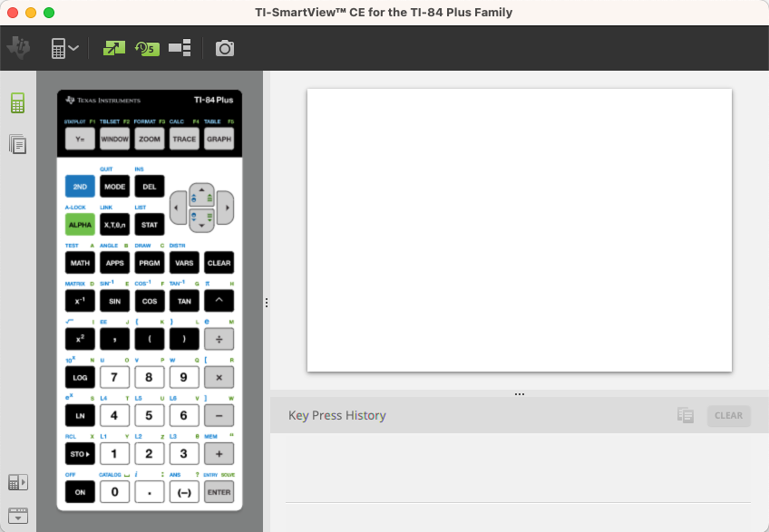
Task: Click the horizontal splitter dots above Key Press History
Action: tap(520, 393)
